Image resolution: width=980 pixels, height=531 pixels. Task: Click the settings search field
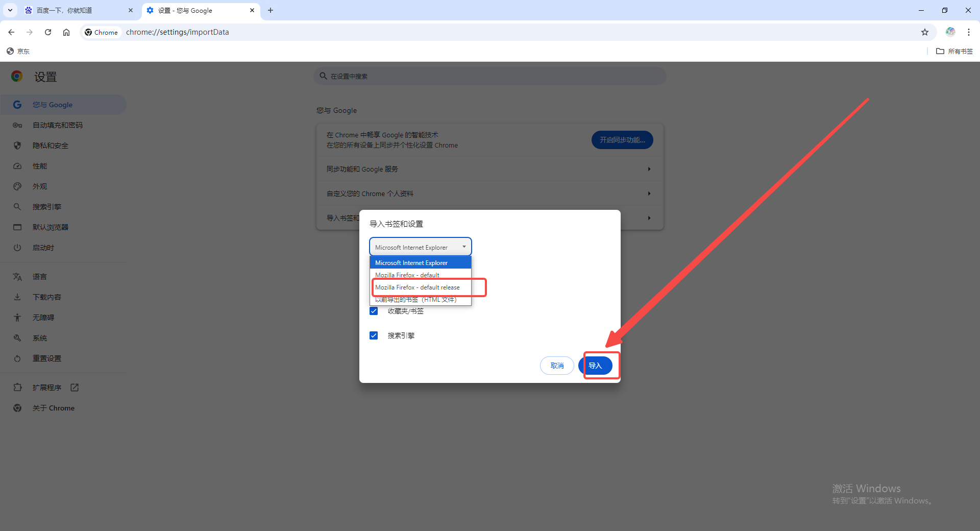pyautogui.click(x=490, y=76)
